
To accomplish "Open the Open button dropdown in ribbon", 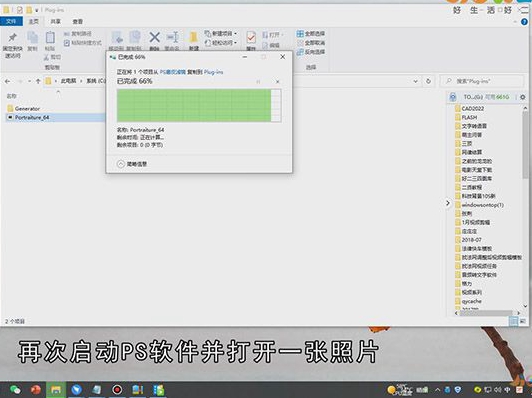I will (273, 35).
